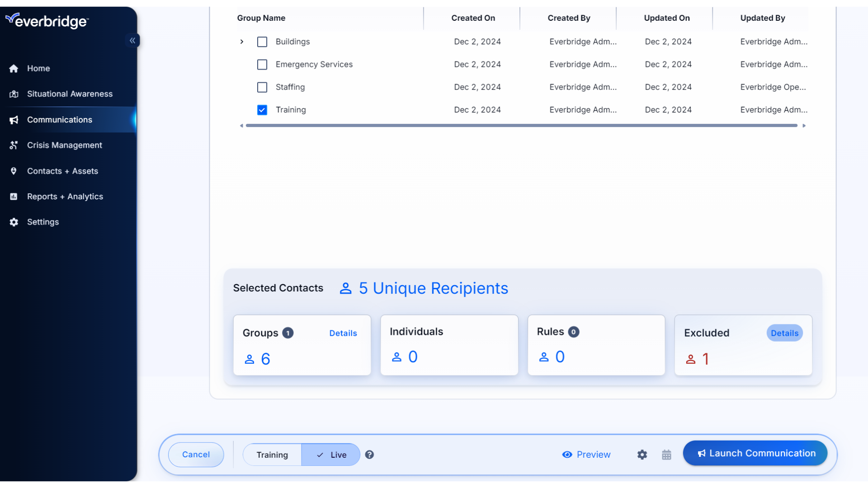
Task: Expand the Buildings group row
Action: pos(242,42)
